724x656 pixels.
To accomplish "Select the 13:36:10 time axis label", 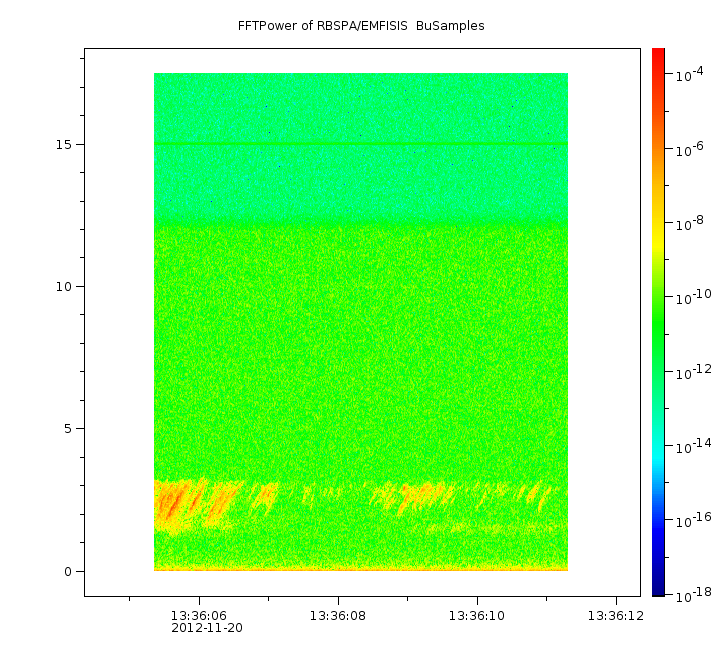I will (x=477, y=615).
